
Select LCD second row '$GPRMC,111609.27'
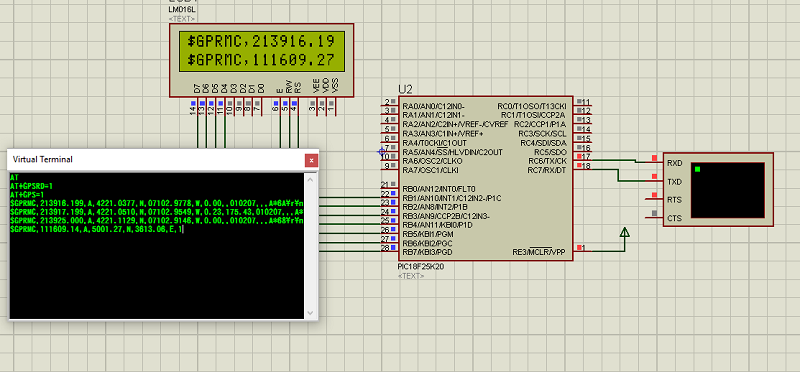point(261,61)
